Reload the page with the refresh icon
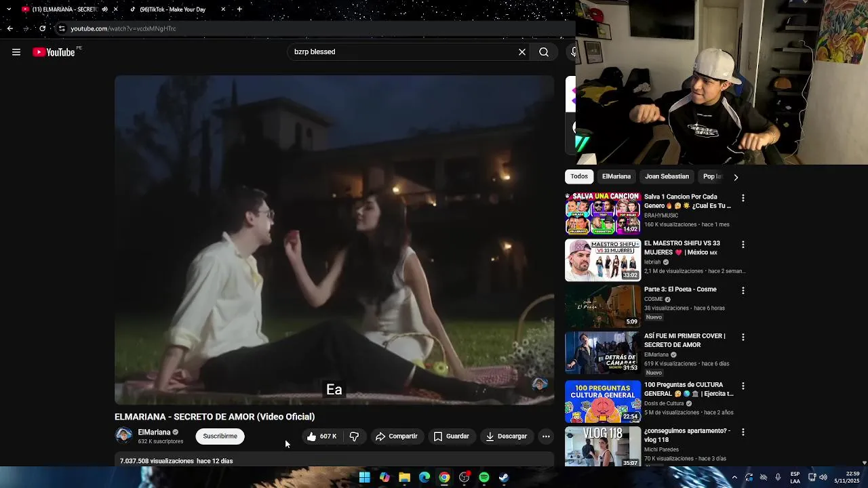The width and height of the screenshot is (868, 488). click(x=42, y=28)
